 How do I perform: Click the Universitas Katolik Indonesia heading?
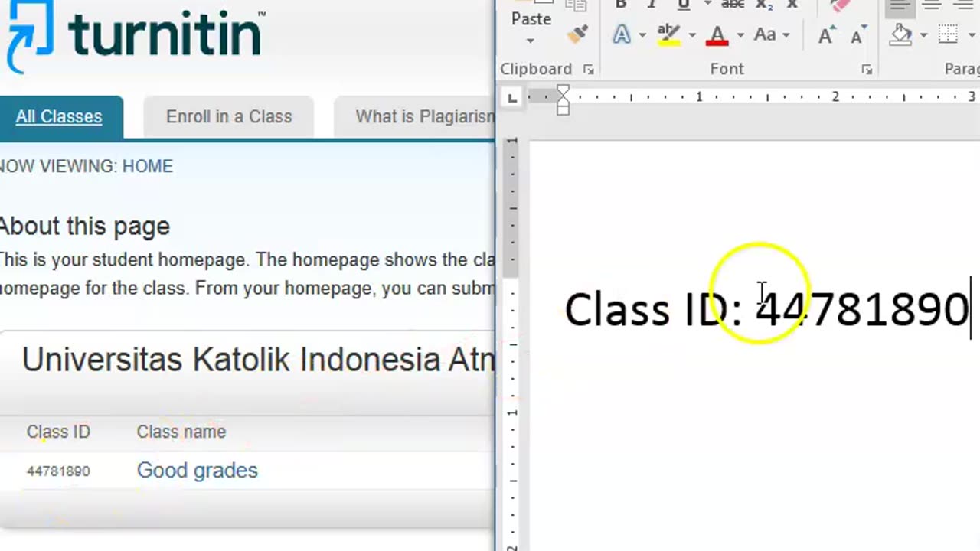click(258, 359)
